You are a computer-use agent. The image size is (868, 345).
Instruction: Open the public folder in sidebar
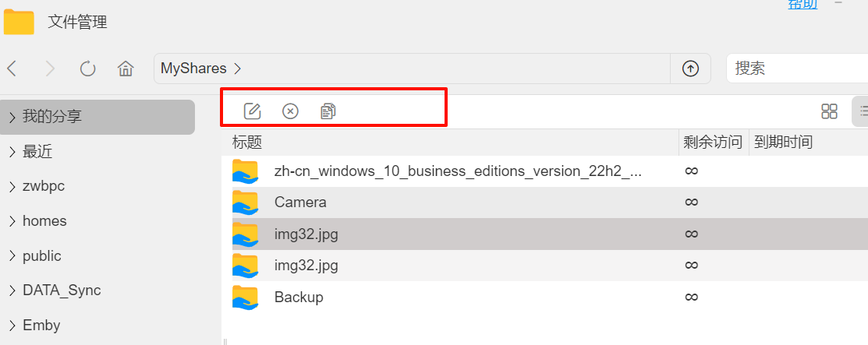(x=42, y=256)
